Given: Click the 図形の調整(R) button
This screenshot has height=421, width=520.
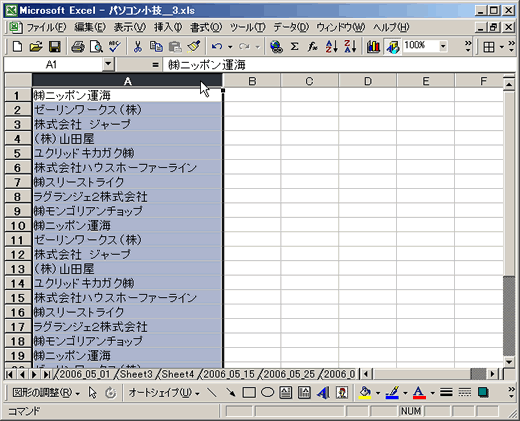Looking at the screenshot, I should (46, 393).
